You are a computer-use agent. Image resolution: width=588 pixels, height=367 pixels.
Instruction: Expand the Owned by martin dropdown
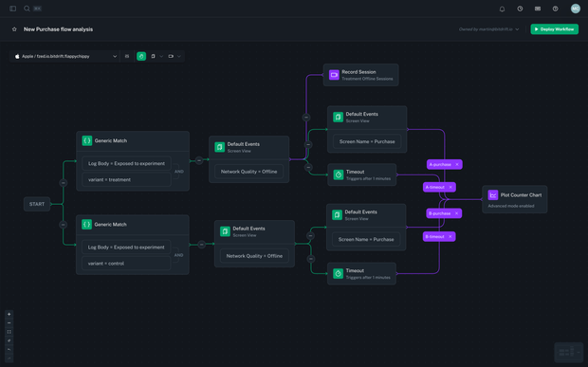(489, 29)
